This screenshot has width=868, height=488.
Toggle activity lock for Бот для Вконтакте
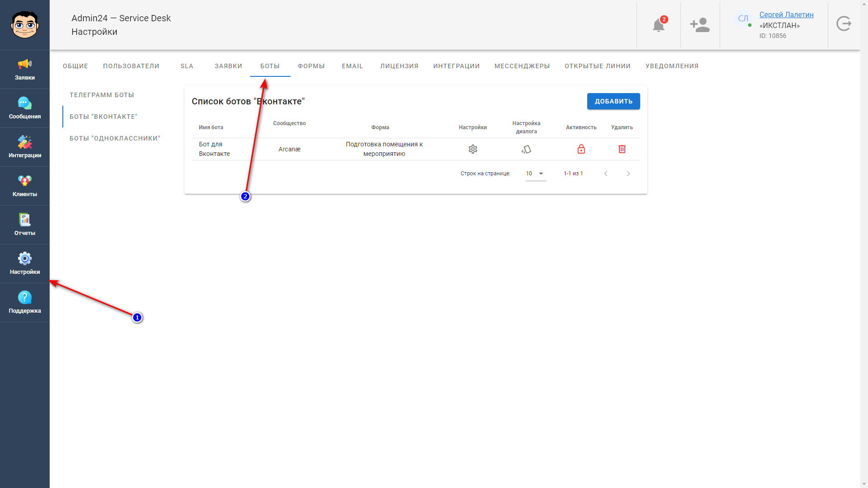pyautogui.click(x=581, y=149)
